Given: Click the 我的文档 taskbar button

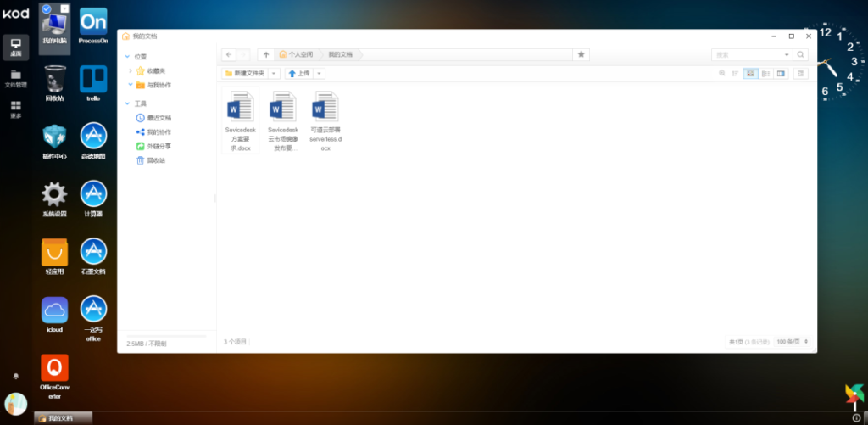Looking at the screenshot, I should pos(63,418).
